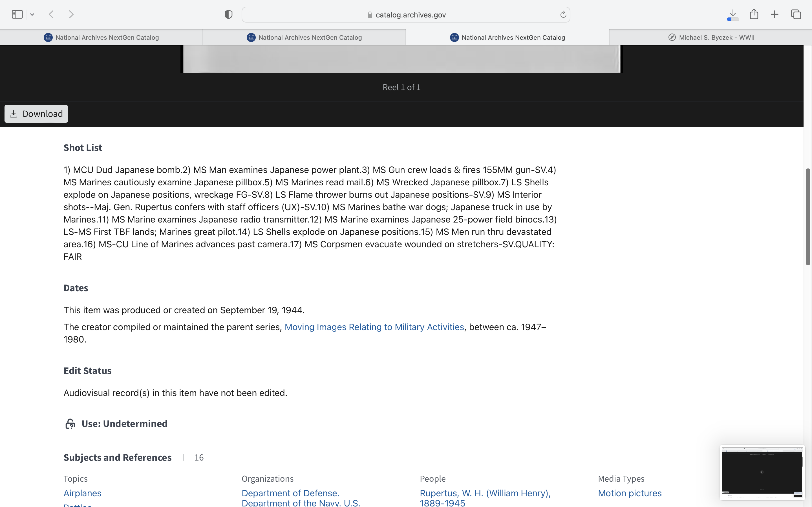Image resolution: width=812 pixels, height=507 pixels.
Task: Toggle the Safari sidebar icon
Action: (17, 14)
